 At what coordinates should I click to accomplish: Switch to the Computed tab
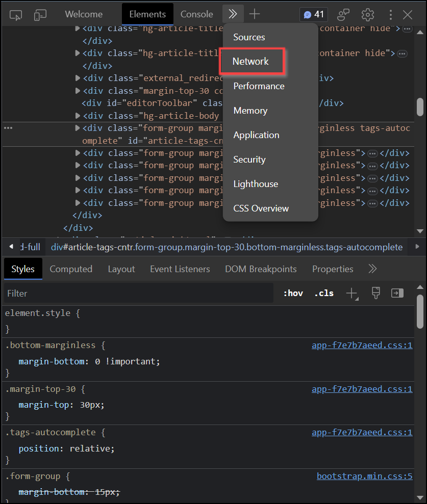pyautogui.click(x=71, y=269)
